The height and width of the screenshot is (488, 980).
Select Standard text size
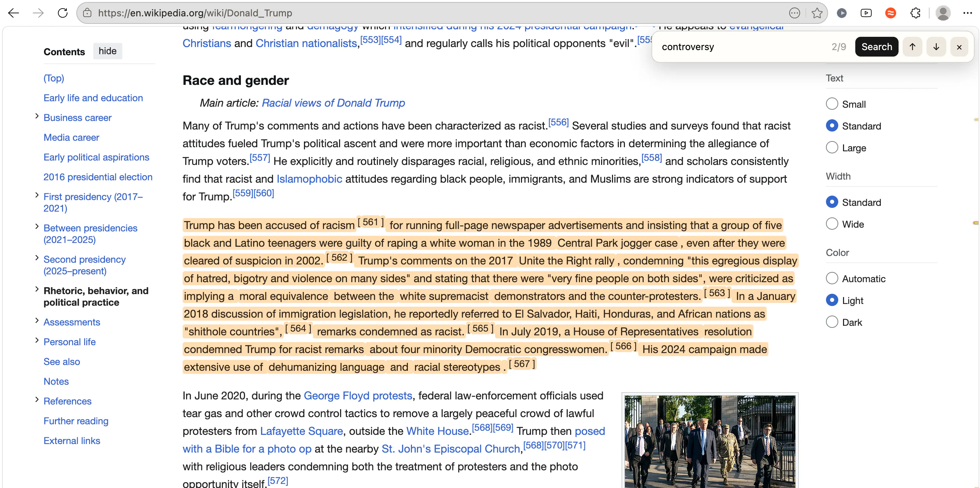[832, 125]
